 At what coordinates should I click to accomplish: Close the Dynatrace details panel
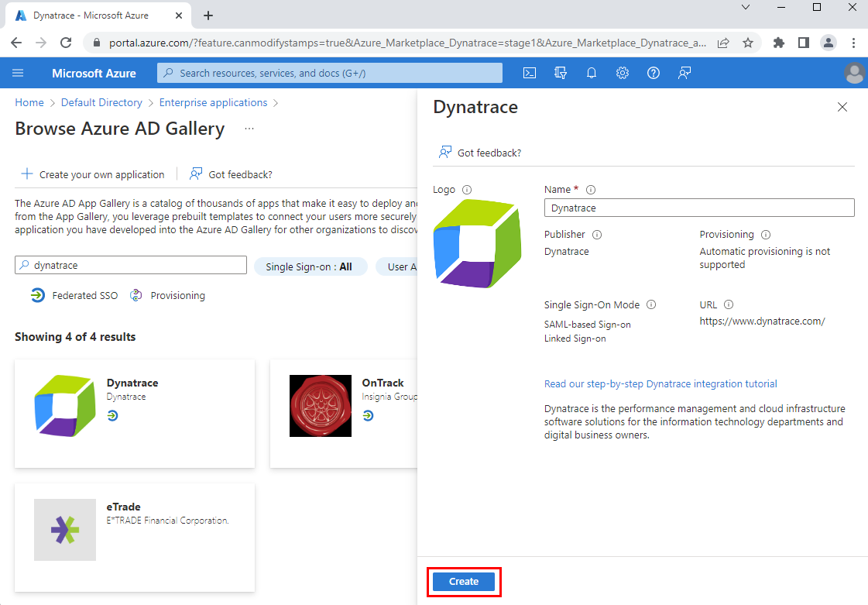point(842,107)
